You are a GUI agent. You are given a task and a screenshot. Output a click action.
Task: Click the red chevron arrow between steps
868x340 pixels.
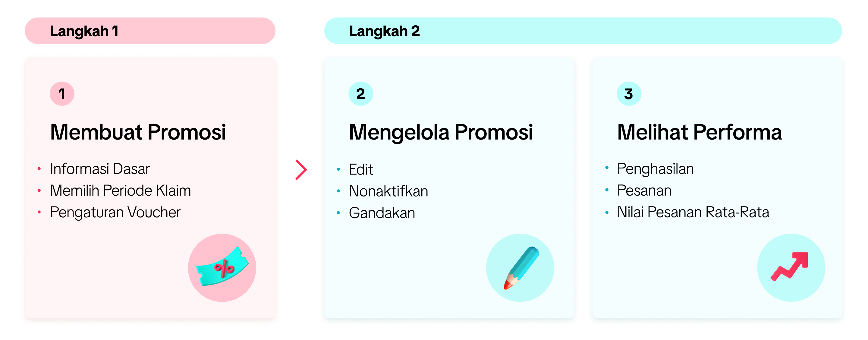[301, 169]
